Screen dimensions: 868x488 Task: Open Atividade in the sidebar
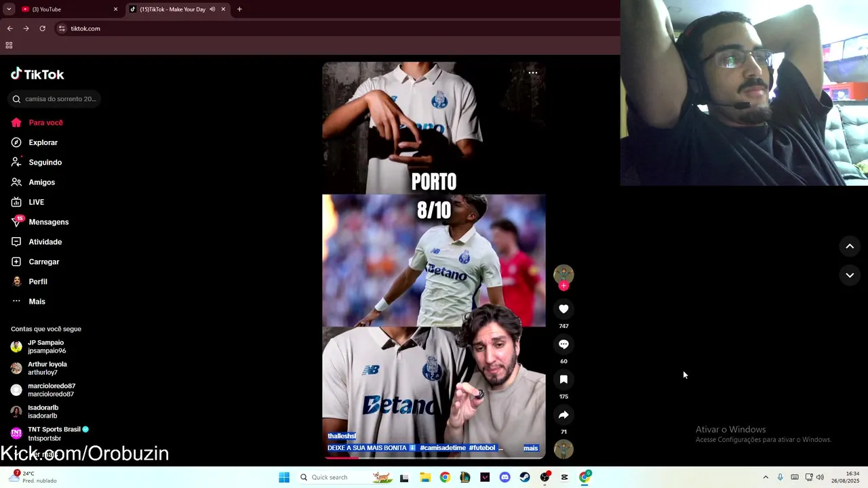tap(37, 242)
